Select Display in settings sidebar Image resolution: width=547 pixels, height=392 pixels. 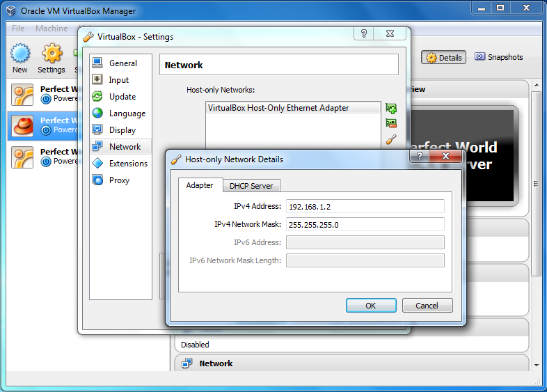coord(120,130)
